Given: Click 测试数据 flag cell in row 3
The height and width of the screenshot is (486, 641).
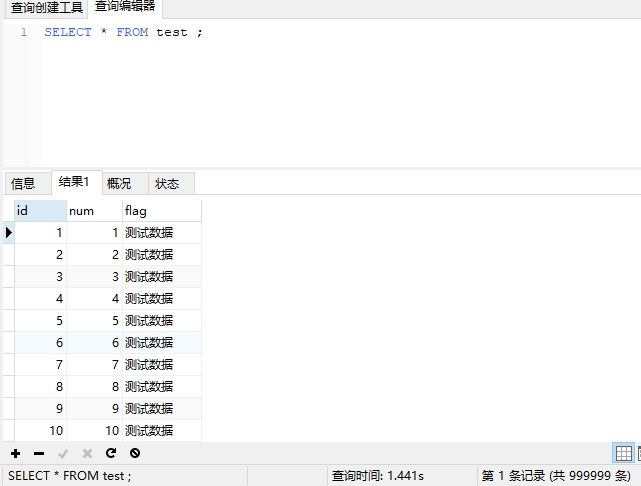Looking at the screenshot, I should click(162, 277).
